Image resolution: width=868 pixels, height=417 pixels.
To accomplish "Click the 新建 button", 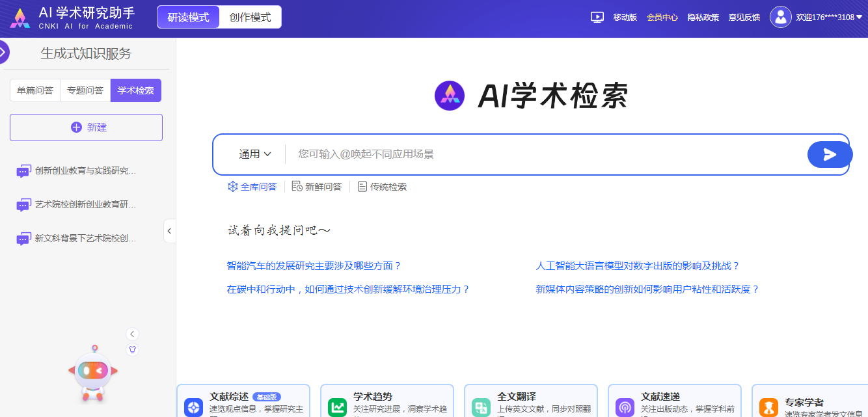I will [86, 128].
